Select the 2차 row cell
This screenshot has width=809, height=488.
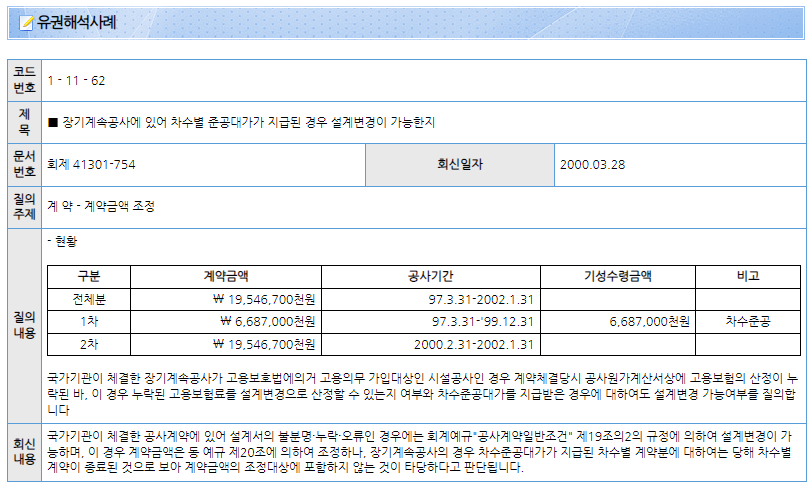(89, 344)
